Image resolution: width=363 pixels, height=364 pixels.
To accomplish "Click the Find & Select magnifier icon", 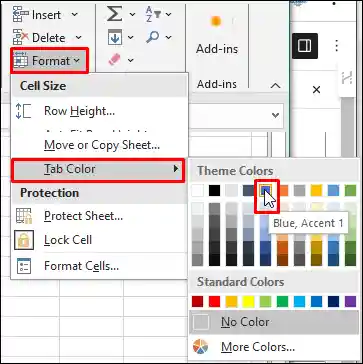I will (152, 37).
